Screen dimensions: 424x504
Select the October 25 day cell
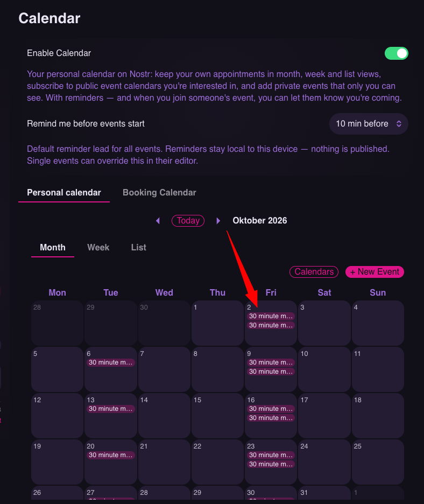378,462
